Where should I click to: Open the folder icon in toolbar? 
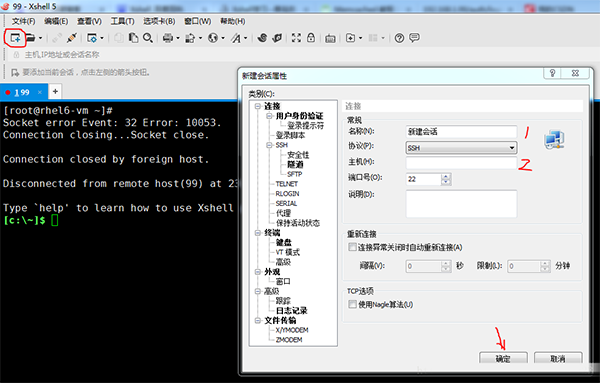click(30, 38)
